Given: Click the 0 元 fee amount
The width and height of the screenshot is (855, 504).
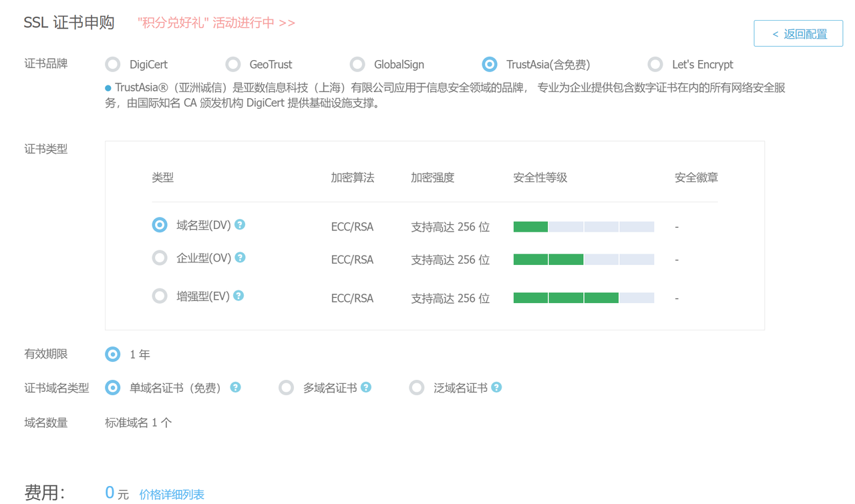Looking at the screenshot, I should click(x=117, y=493).
